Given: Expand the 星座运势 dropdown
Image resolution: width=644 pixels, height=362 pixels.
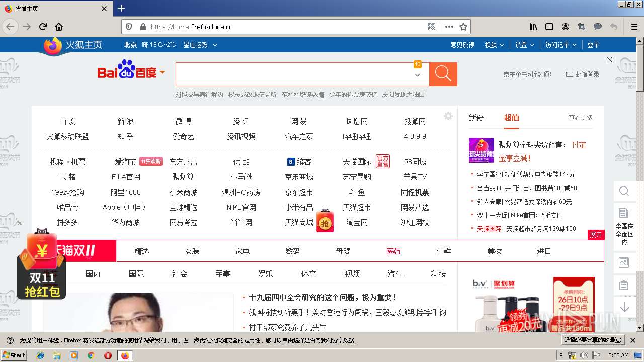Looking at the screenshot, I should (x=200, y=45).
